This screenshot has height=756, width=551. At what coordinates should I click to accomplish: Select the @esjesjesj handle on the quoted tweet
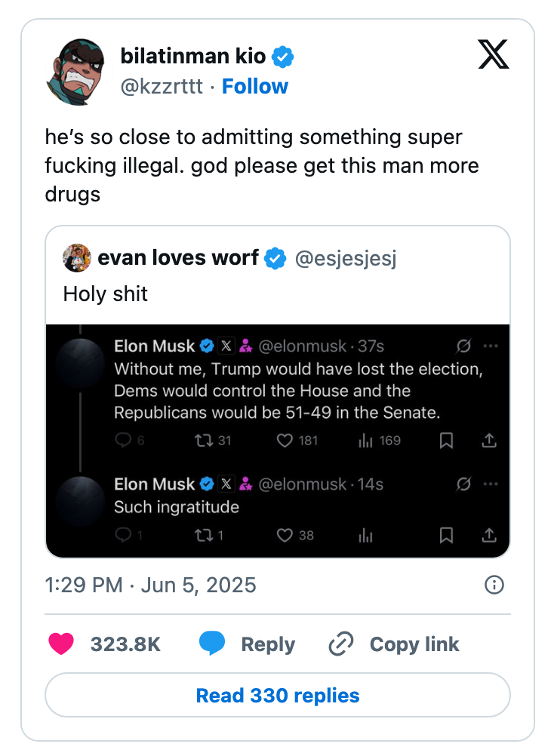(346, 258)
